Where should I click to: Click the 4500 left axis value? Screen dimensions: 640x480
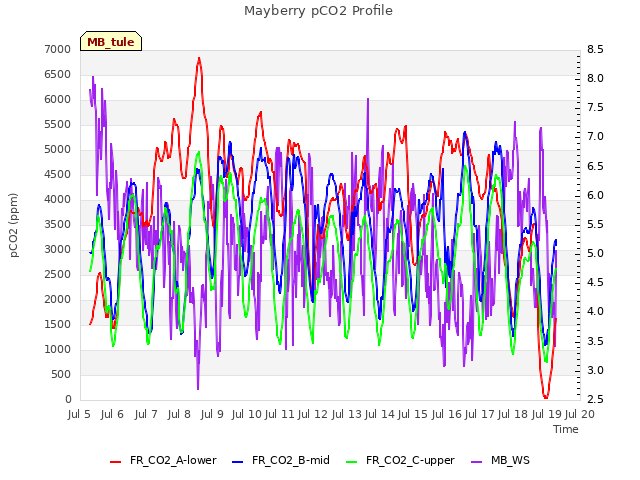(58, 174)
